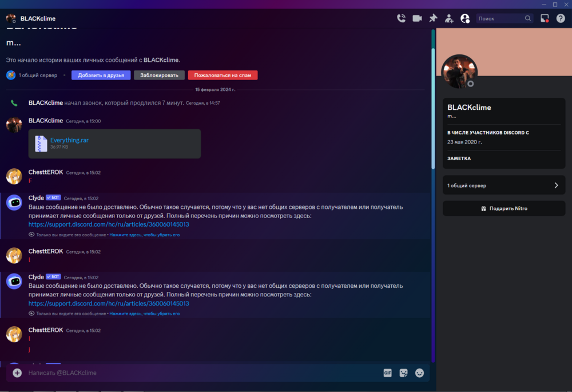Screen dimensions: 572x392
Task: Add friends to DM icon
Action: coord(449,18)
